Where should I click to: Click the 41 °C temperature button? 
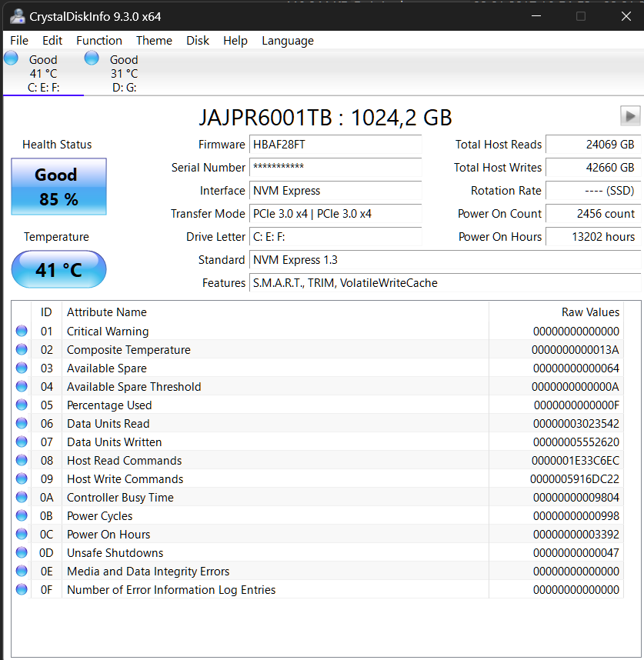(x=59, y=269)
